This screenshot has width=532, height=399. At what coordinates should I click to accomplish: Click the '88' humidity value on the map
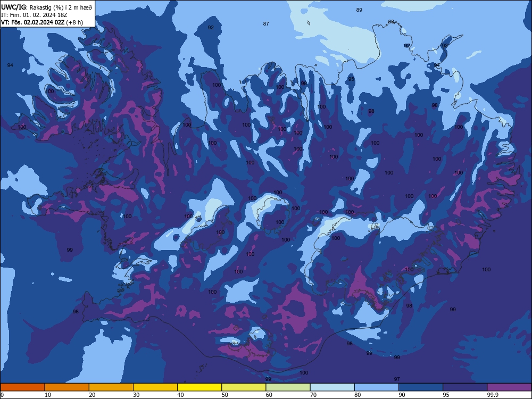[391, 22]
